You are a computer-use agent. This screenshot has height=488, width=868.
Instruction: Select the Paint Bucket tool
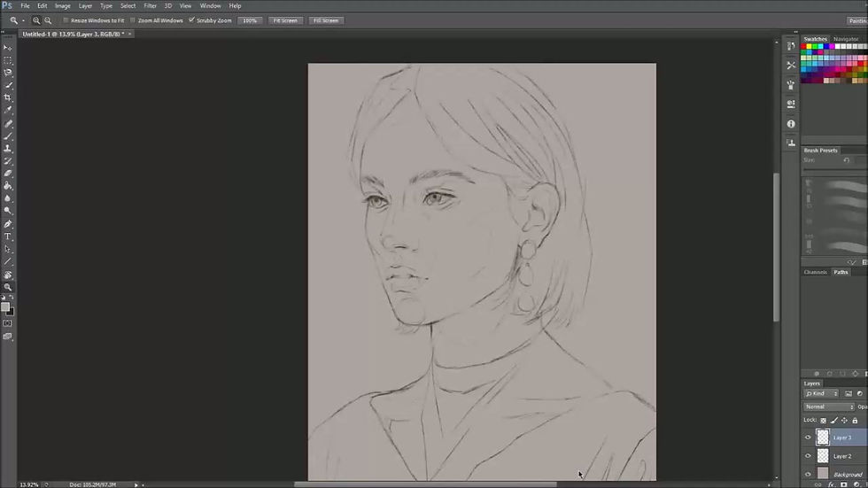(8, 186)
